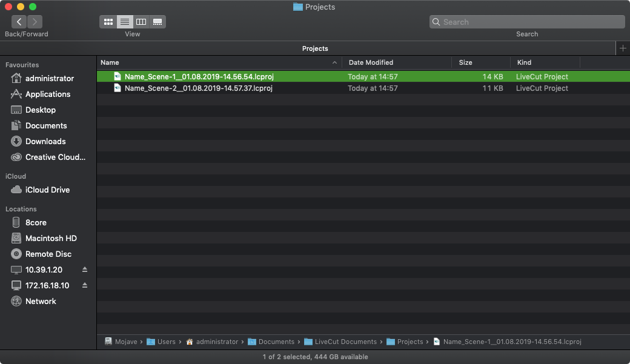The image size is (630, 364).
Task: Toggle sort direction arrow in Name column
Action: pyautogui.click(x=334, y=62)
